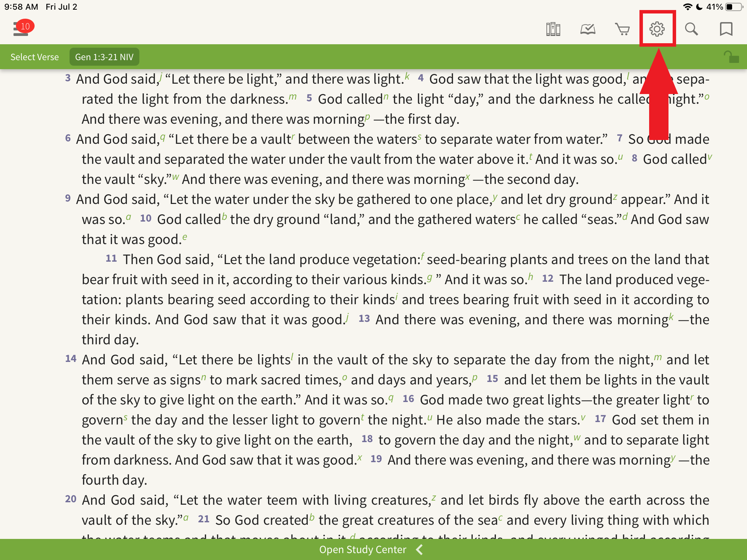Open Study Center bar
This screenshot has height=560, width=747.
[x=373, y=550]
